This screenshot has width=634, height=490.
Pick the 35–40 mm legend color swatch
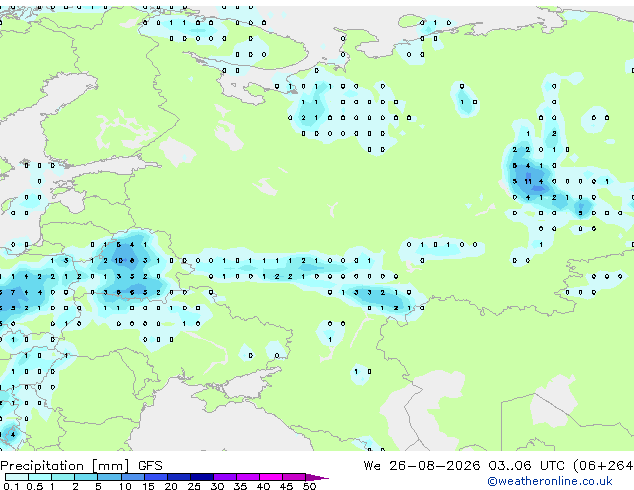pos(247,477)
